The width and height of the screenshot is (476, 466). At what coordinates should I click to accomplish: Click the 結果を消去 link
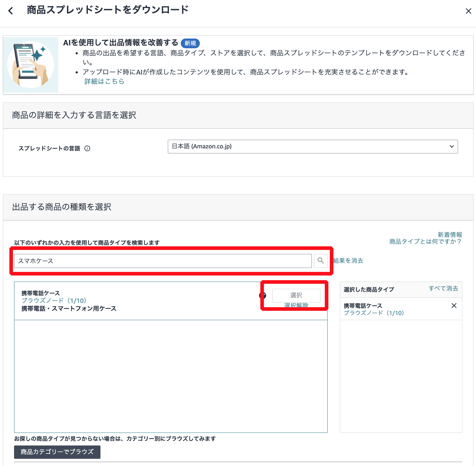(x=348, y=261)
